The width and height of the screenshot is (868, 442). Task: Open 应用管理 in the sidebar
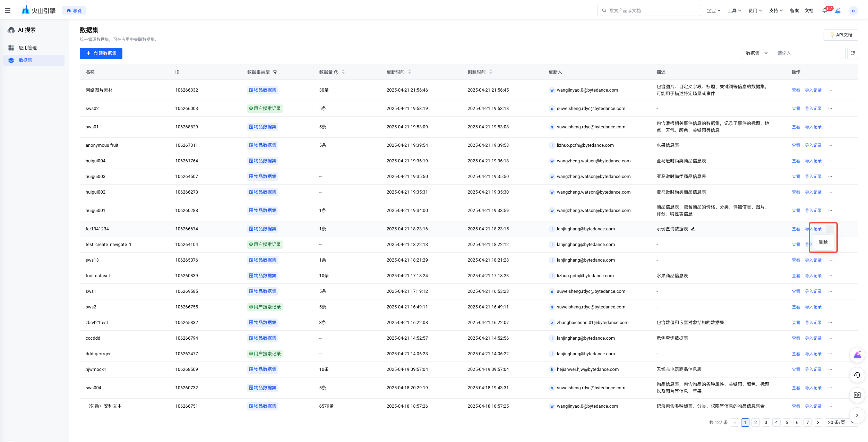pyautogui.click(x=27, y=48)
